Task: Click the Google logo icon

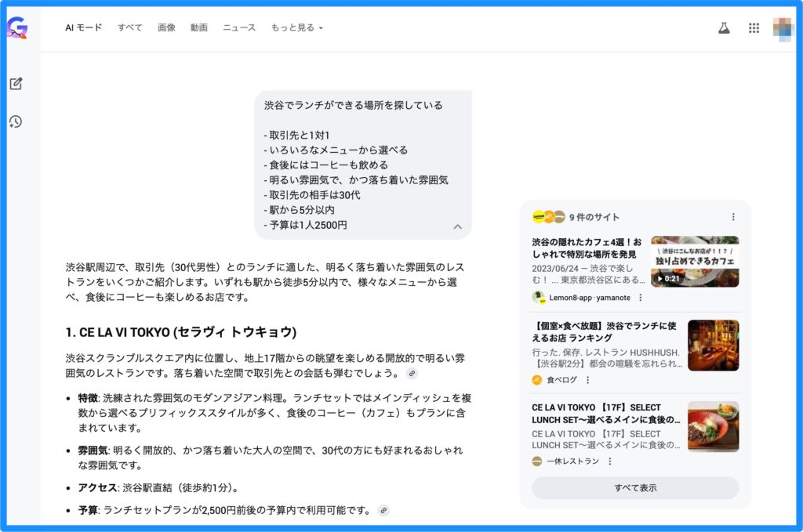Action: pyautogui.click(x=17, y=28)
